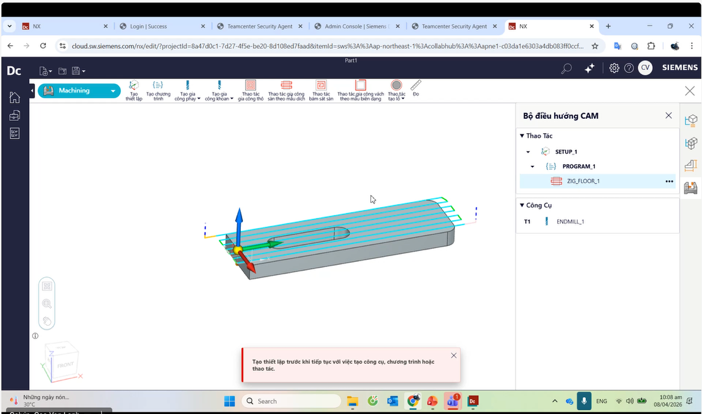Open the Machining application dropdown

click(x=113, y=91)
